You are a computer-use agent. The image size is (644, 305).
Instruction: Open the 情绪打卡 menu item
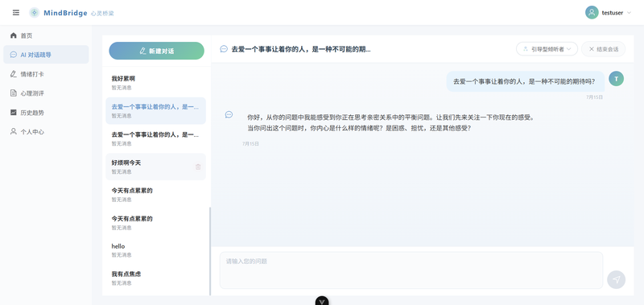(46, 74)
